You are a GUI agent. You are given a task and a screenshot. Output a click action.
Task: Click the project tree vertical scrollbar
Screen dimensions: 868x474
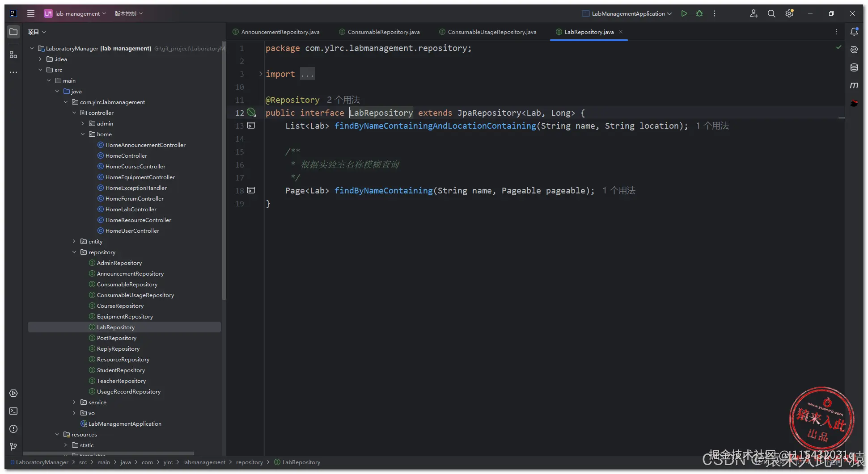[x=224, y=170]
